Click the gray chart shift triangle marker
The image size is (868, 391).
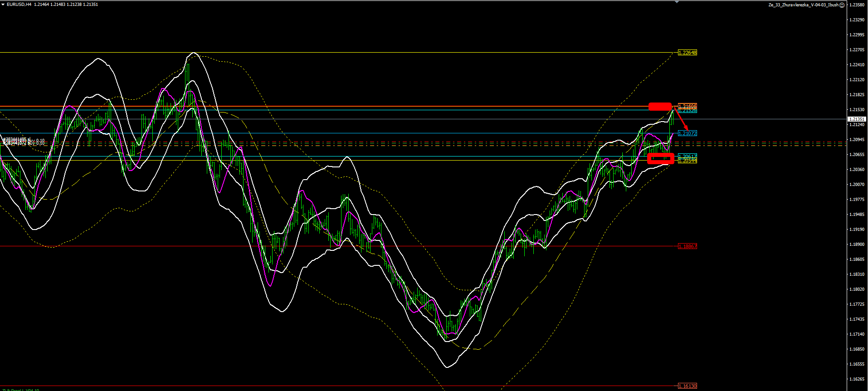click(677, 2)
